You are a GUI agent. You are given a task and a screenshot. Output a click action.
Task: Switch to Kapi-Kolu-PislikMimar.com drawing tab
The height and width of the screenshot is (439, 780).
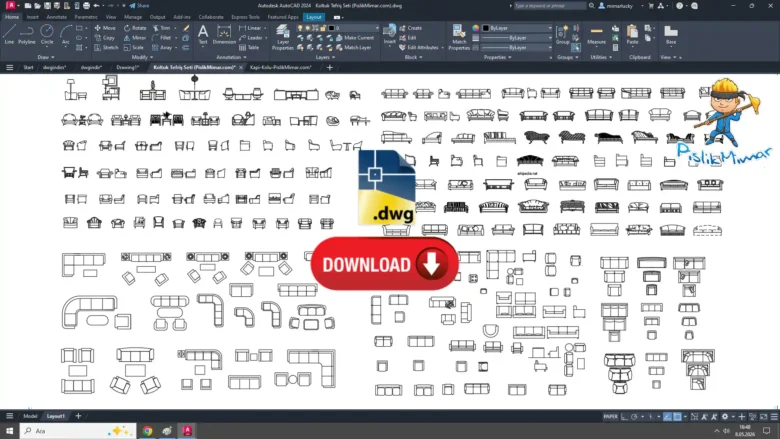(x=281, y=67)
